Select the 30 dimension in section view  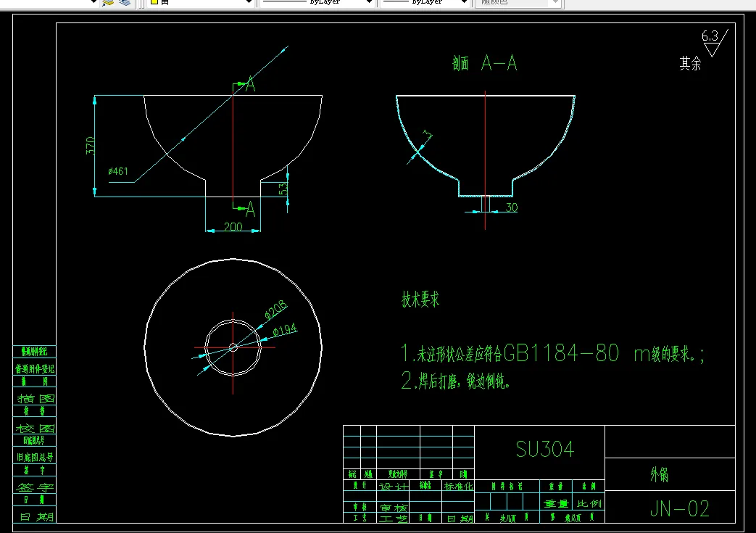(512, 207)
